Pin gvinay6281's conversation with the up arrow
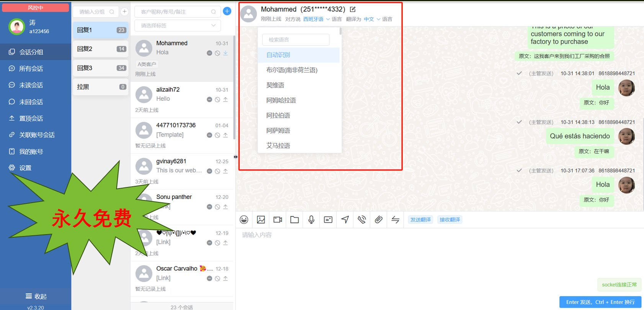 (x=226, y=171)
